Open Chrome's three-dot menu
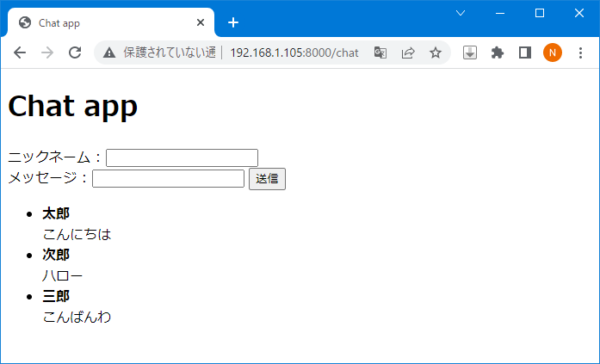This screenshot has height=364, width=600. tap(580, 52)
